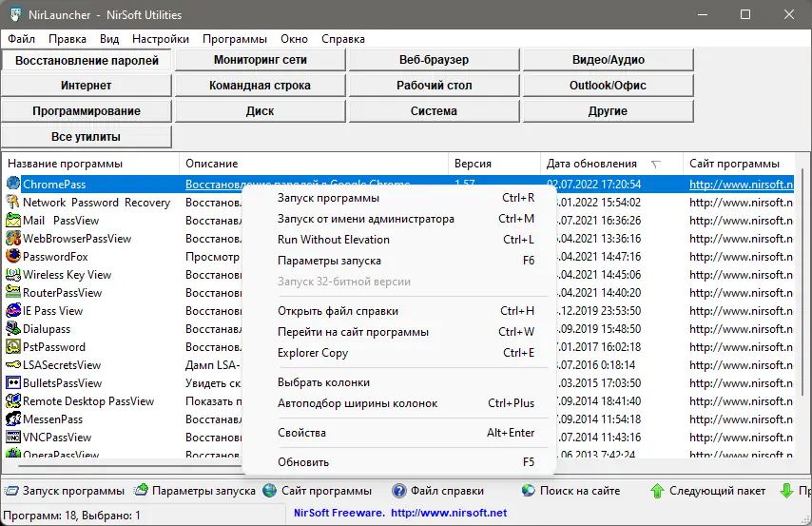This screenshot has width=812, height=526.
Task: Click the PasswordFox icon
Action: 13,256
